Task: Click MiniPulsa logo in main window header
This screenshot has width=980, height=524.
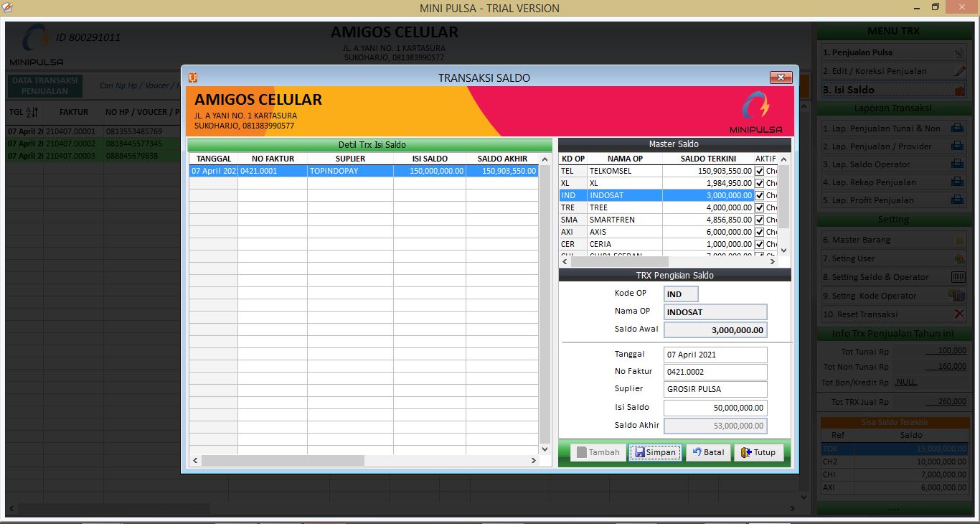Action: tap(36, 45)
